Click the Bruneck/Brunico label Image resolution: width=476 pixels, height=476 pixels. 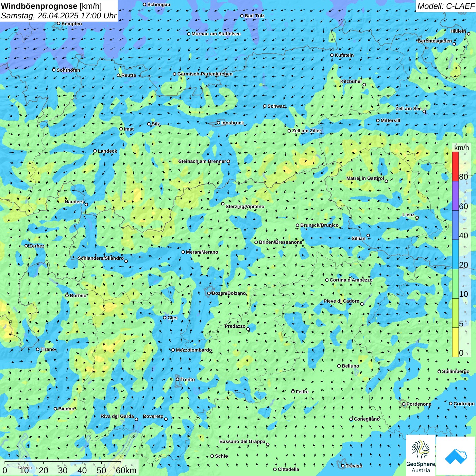point(319,225)
